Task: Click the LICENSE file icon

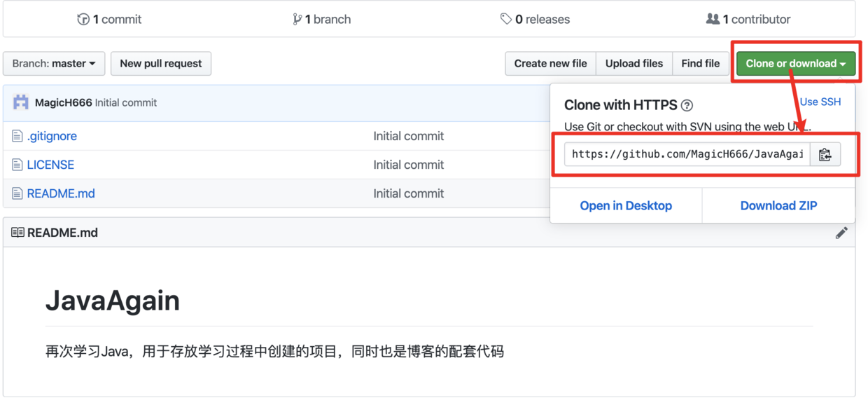Action: coord(17,165)
